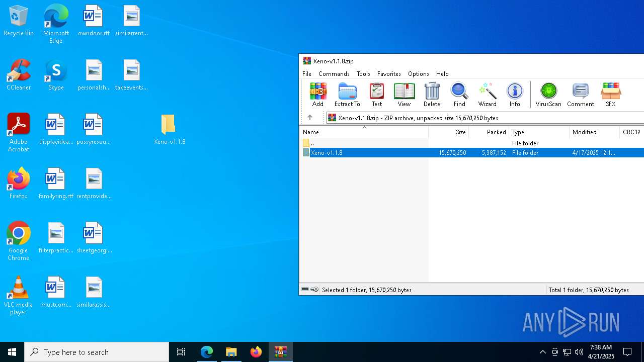Open the Comment tool

pos(581,95)
